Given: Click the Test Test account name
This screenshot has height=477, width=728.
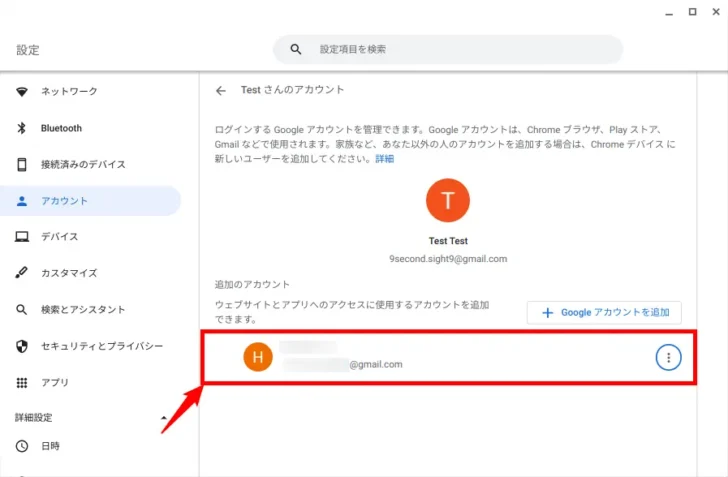Looking at the screenshot, I should (448, 241).
